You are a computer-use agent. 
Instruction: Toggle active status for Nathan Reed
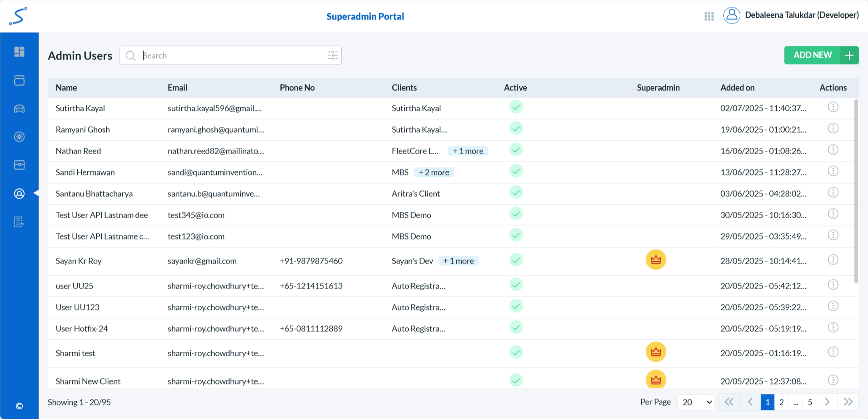(516, 150)
